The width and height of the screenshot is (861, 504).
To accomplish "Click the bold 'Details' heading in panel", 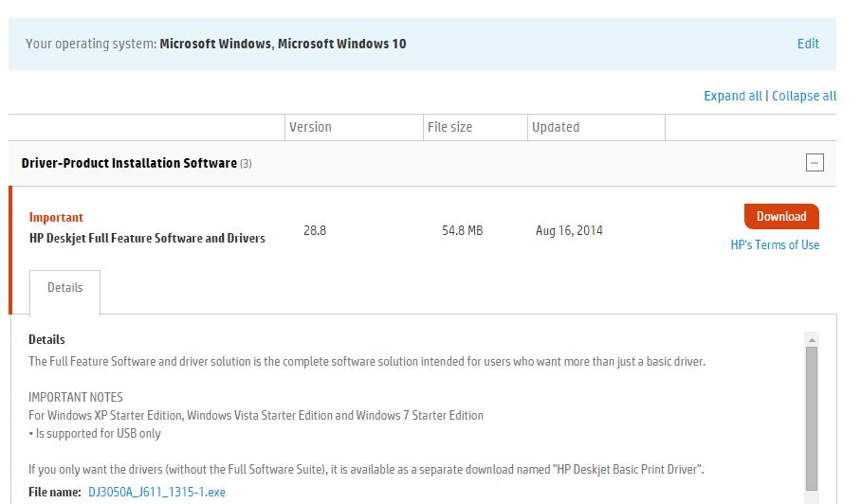I will tap(46, 339).
